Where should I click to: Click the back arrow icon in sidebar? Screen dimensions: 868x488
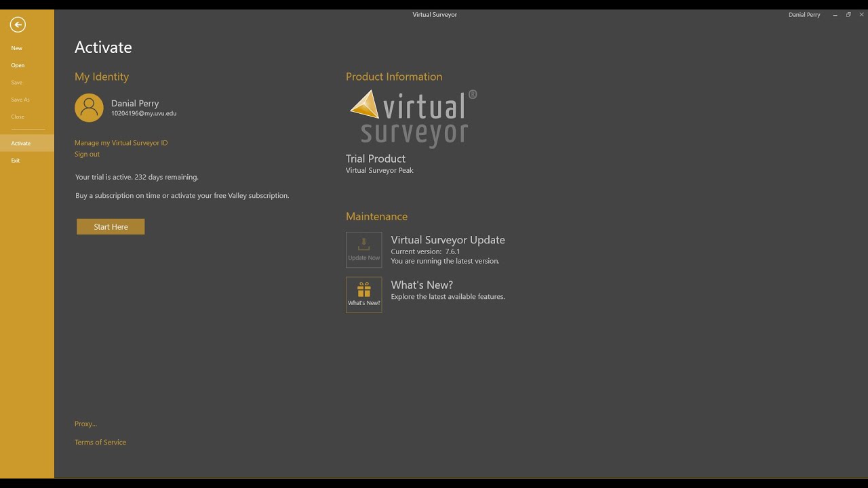[x=18, y=25]
